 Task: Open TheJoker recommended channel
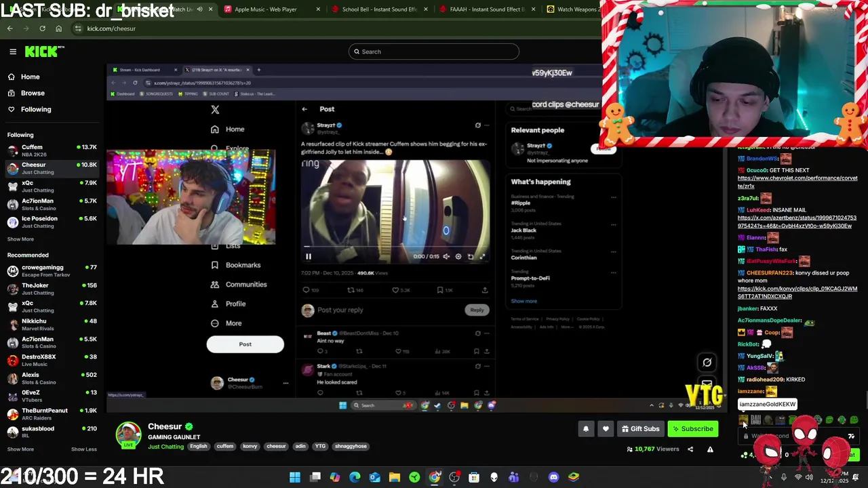pos(52,289)
